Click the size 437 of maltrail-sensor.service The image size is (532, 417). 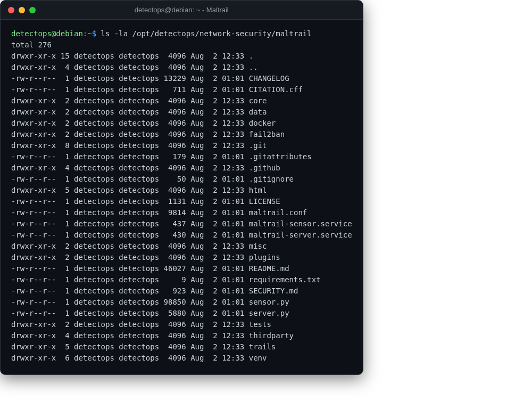[x=179, y=224]
